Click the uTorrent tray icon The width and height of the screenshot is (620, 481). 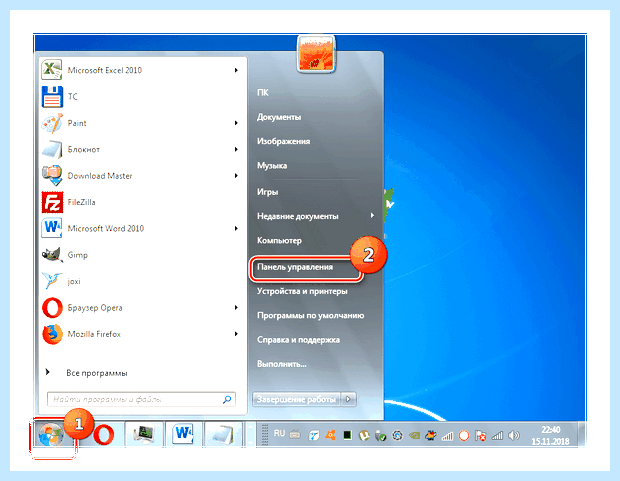364,436
